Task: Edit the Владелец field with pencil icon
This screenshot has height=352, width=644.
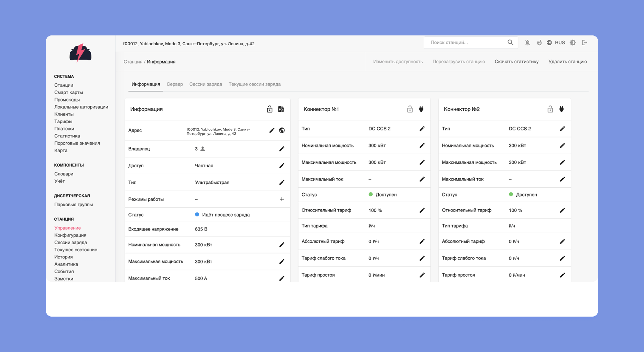Action: pyautogui.click(x=282, y=149)
